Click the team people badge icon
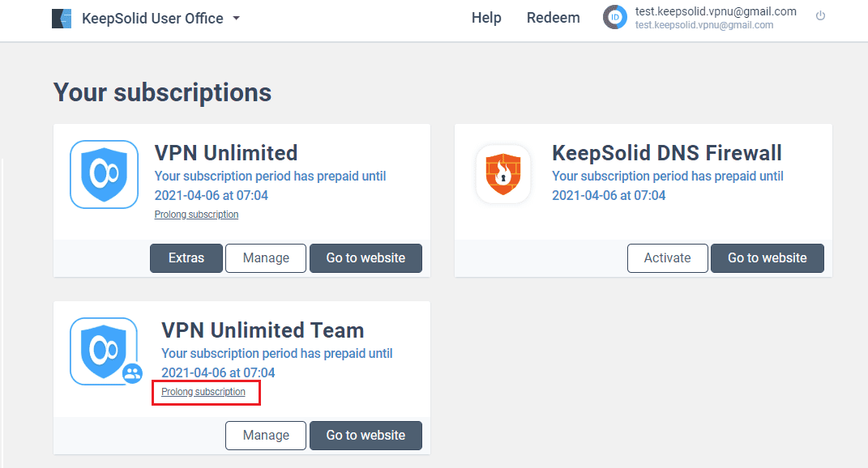 (x=132, y=373)
